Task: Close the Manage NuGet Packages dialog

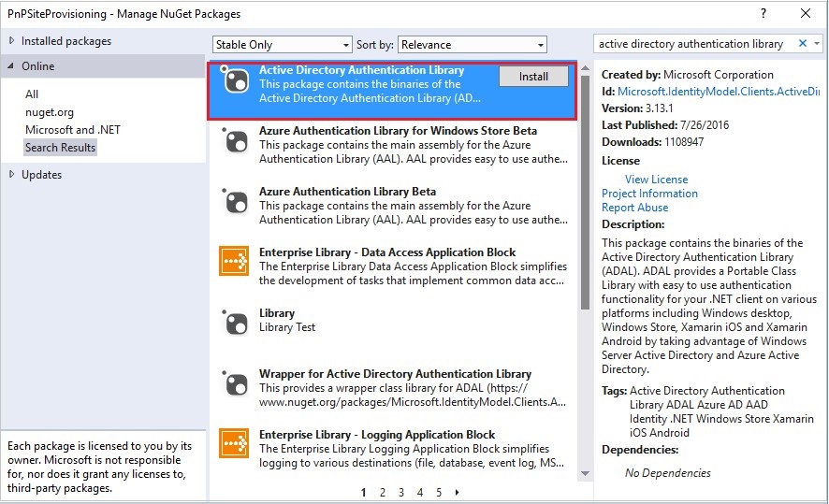Action: click(x=806, y=13)
